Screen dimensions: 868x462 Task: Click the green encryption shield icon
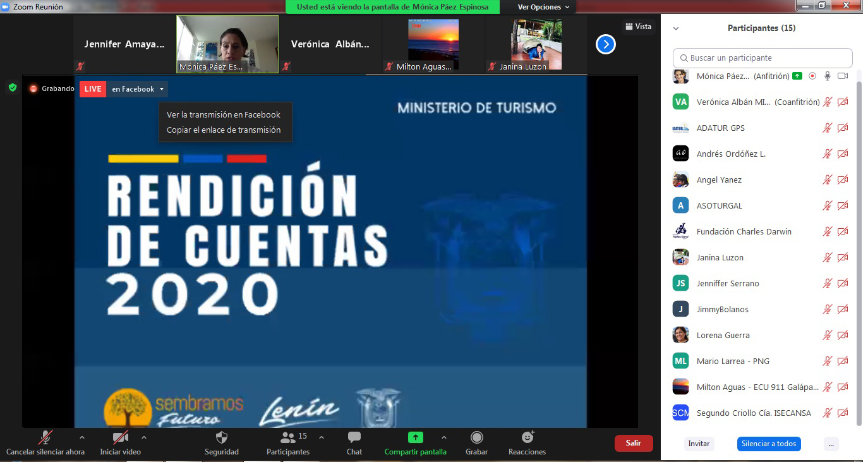pyautogui.click(x=12, y=87)
